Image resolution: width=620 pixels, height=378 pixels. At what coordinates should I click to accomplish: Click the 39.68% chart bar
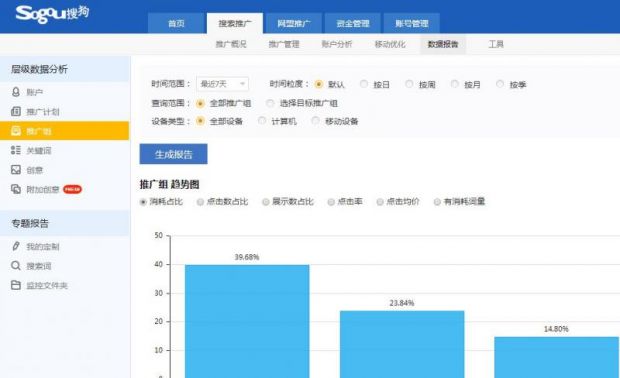[247, 321]
